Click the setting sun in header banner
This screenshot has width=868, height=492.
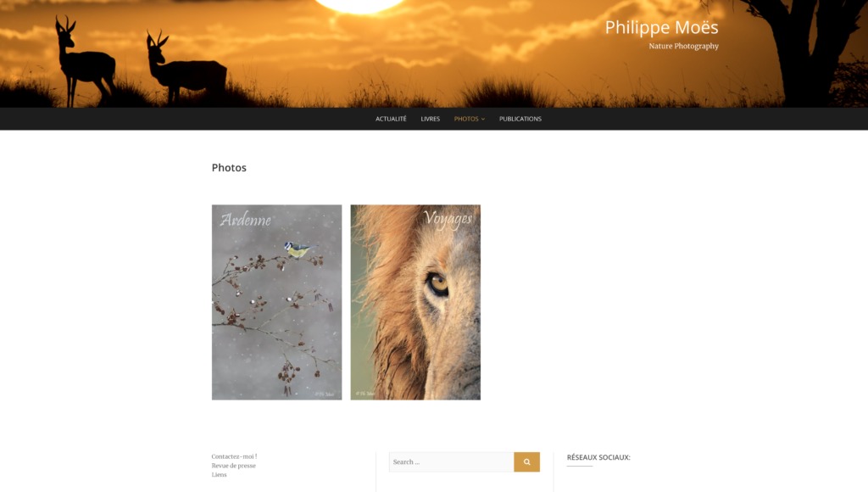pos(359,6)
